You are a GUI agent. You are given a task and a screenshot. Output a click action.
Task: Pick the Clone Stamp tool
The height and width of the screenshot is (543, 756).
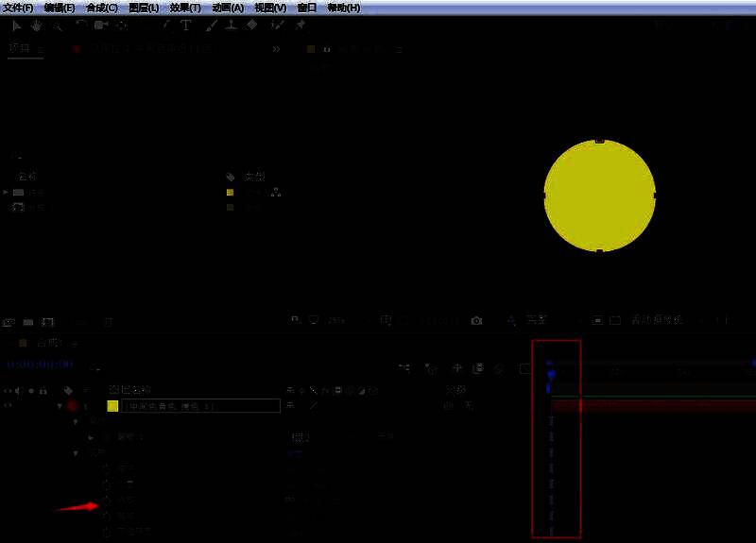231,25
